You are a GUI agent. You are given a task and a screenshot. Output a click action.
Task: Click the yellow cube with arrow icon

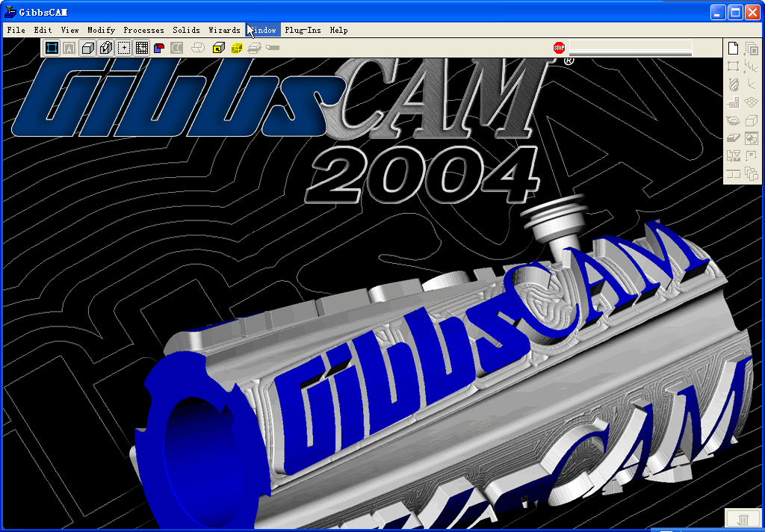[219, 48]
